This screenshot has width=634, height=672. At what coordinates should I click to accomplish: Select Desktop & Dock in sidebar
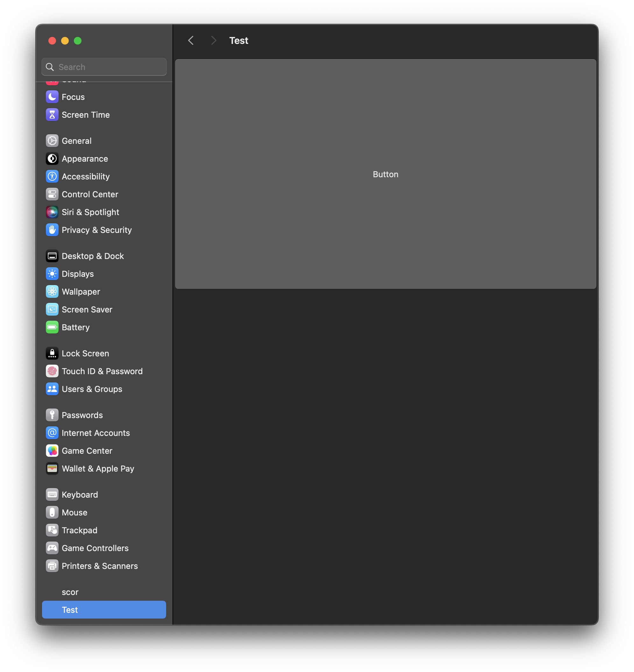93,256
